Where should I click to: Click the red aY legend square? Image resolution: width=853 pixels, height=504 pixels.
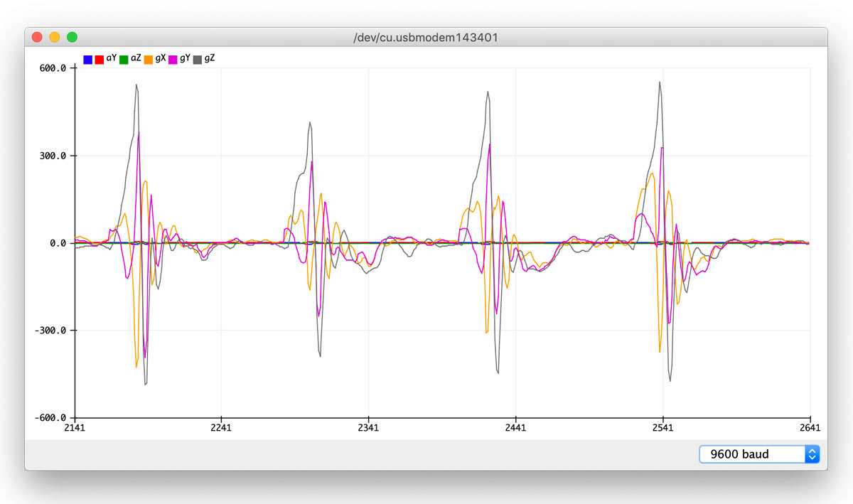pyautogui.click(x=100, y=60)
